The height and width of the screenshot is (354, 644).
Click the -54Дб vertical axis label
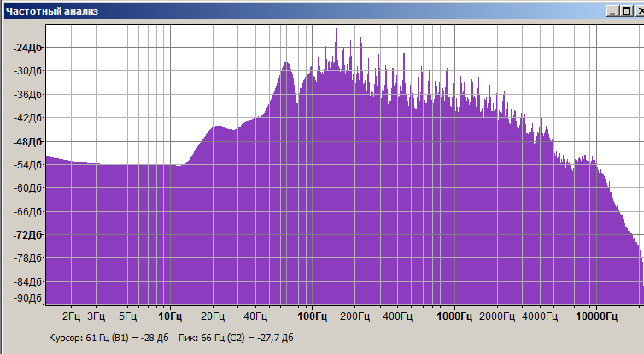click(x=28, y=164)
